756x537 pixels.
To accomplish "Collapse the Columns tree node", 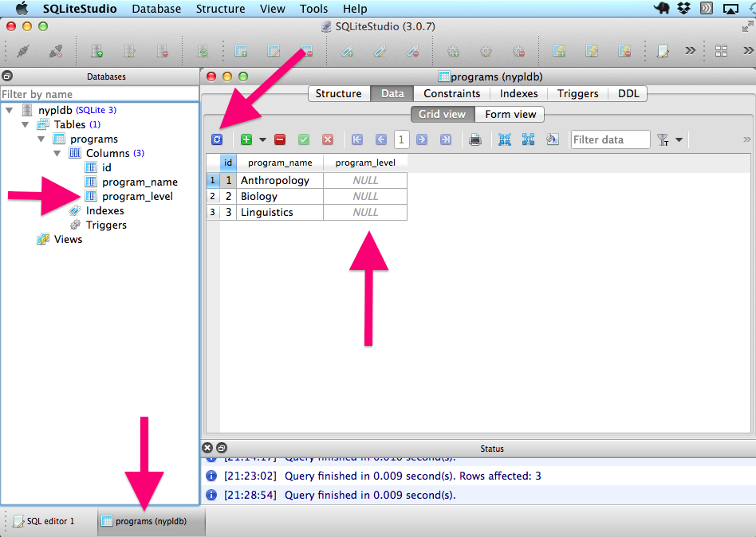I will (57, 153).
